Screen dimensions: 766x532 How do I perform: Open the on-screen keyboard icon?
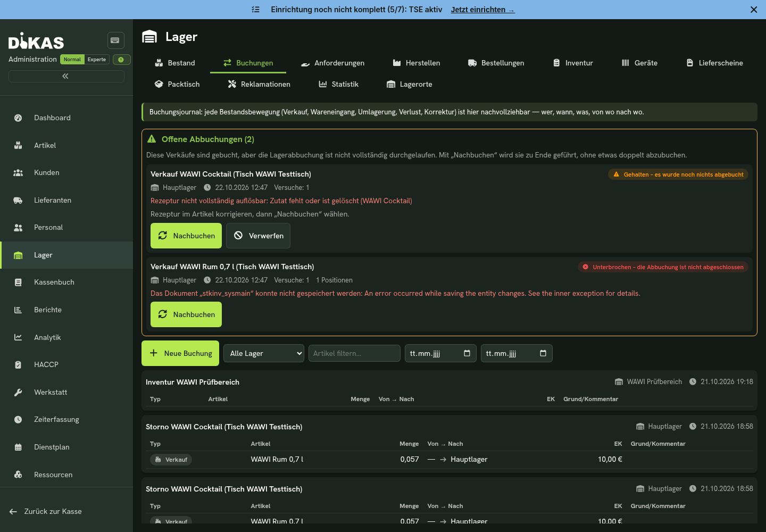tap(115, 40)
